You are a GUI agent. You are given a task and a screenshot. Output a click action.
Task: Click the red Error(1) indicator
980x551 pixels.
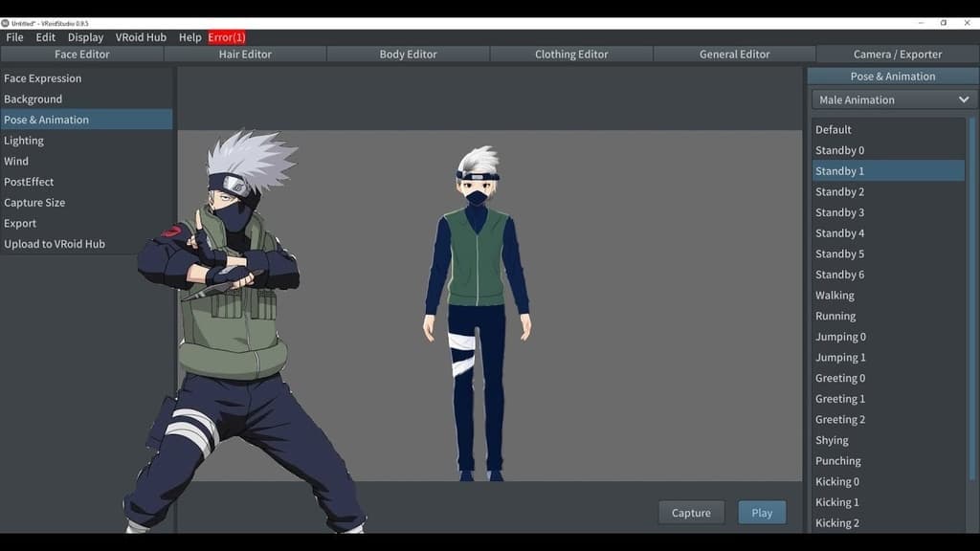pyautogui.click(x=227, y=37)
